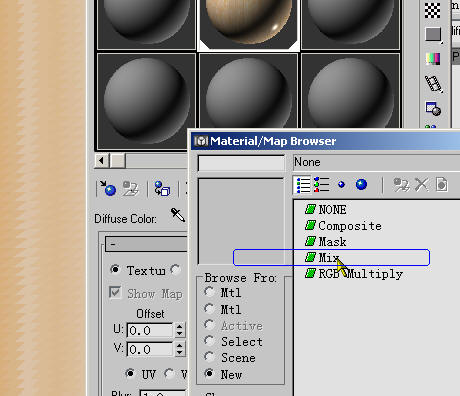Increase U offset with spinner up arrow
The image size is (460, 396).
click(180, 327)
